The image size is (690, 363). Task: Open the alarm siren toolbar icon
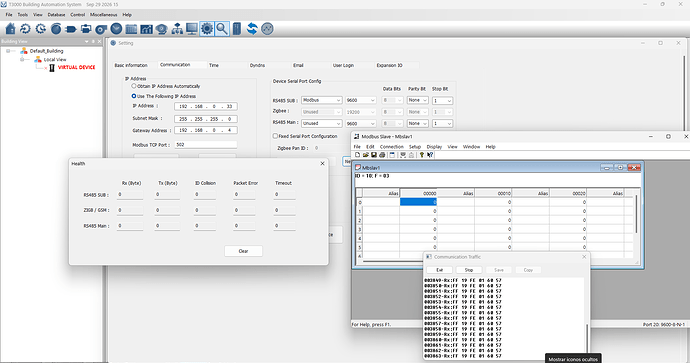pos(161,29)
